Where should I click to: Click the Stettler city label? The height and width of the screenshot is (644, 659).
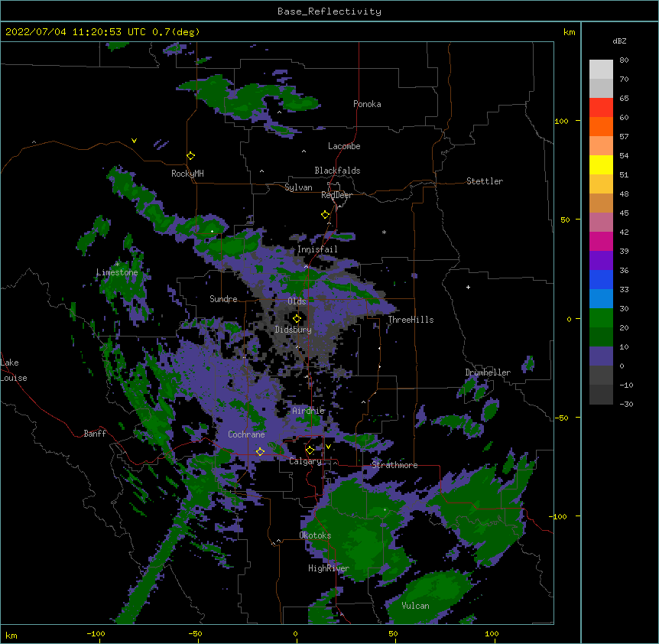point(485,181)
